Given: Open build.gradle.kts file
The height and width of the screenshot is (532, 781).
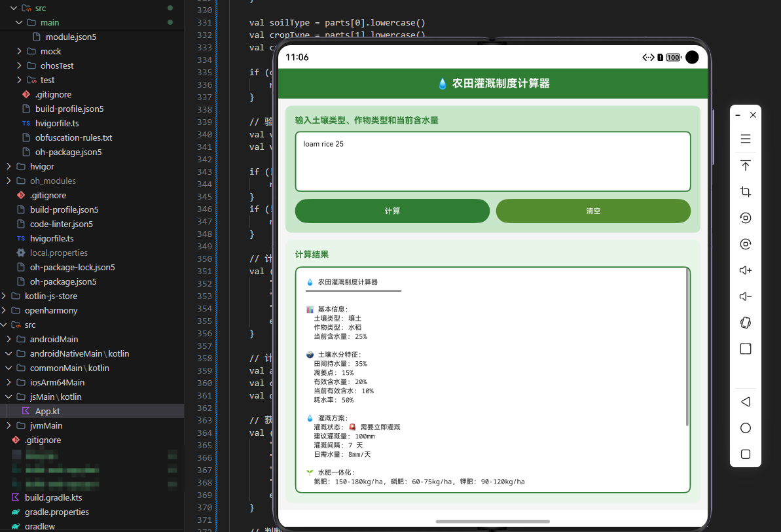Looking at the screenshot, I should click(x=53, y=498).
